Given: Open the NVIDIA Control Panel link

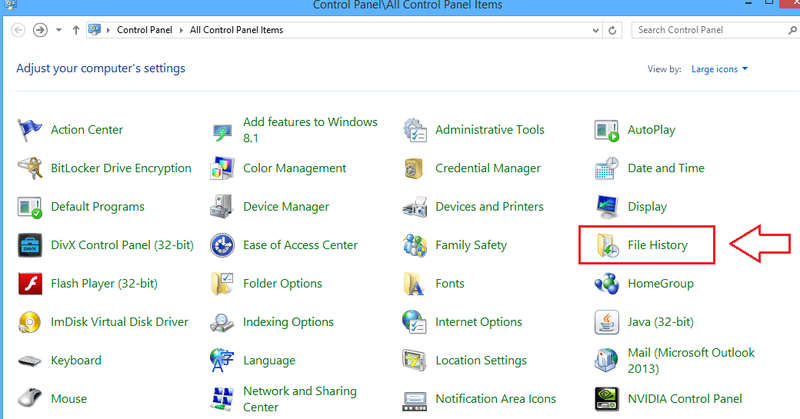Looking at the screenshot, I should point(685,399).
